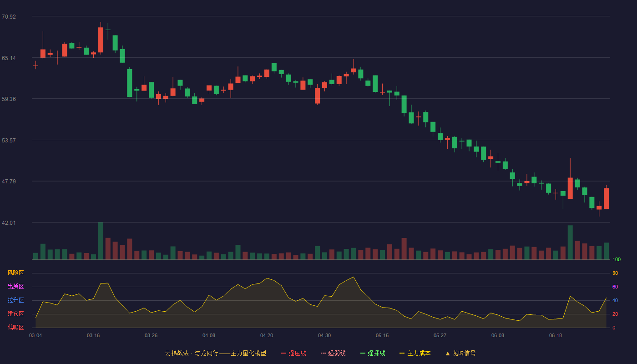The height and width of the screenshot is (364, 637).
Task: Click the 100 indicator scale label
Action: 617,260
